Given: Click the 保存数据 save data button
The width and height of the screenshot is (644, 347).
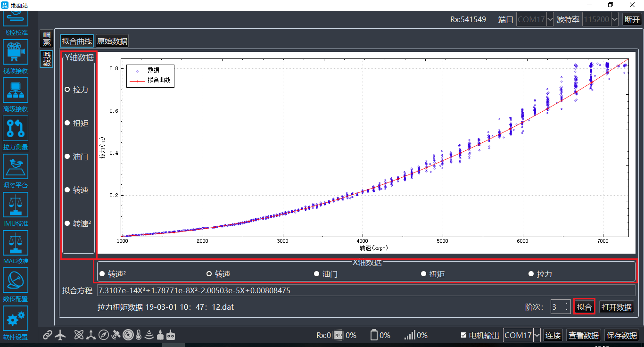Looking at the screenshot, I should click(x=622, y=335).
